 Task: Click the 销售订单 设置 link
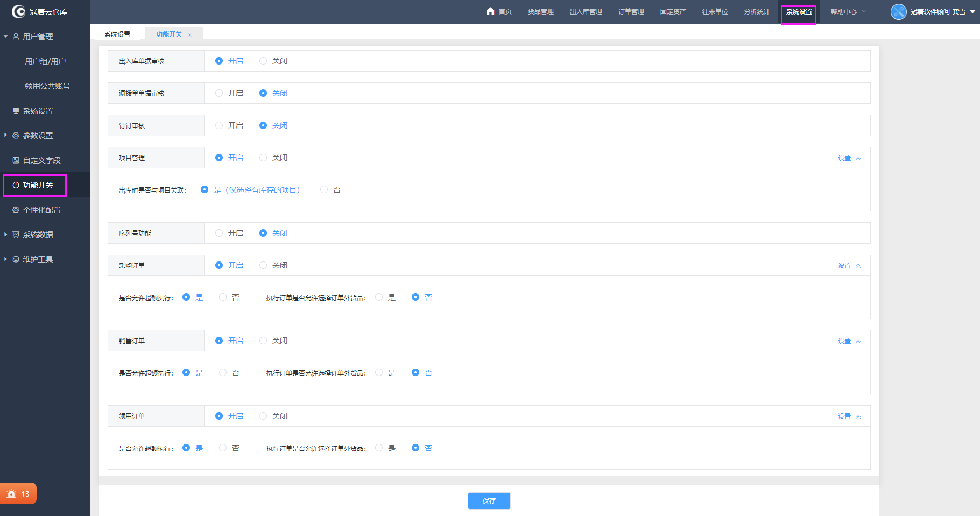(844, 341)
